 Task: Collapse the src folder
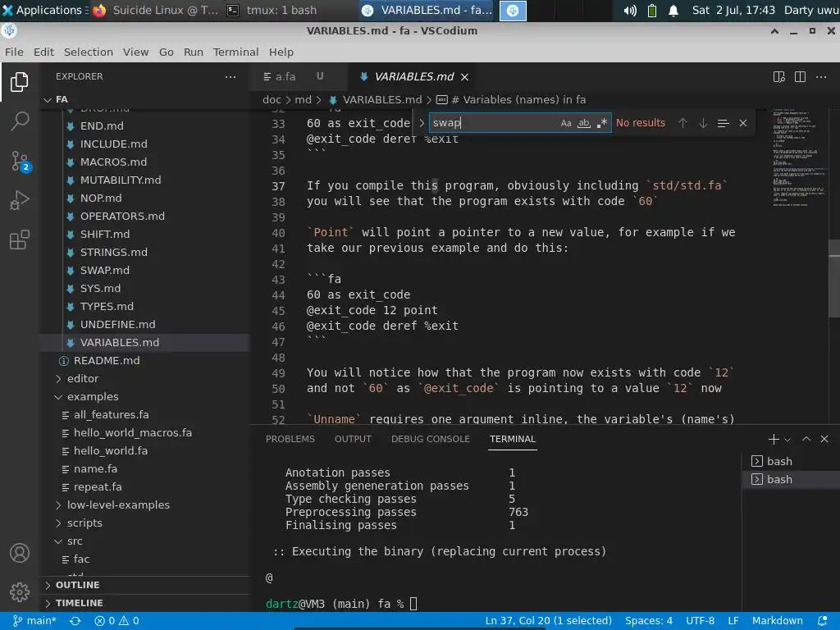(144, 541)
